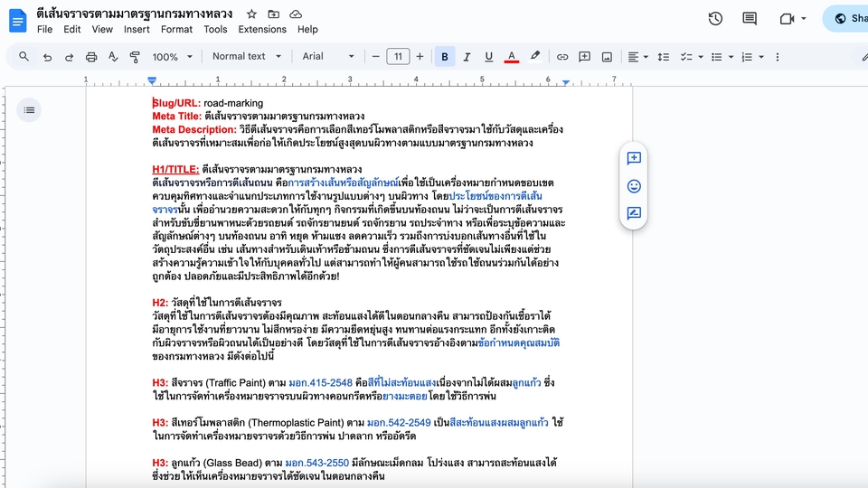
Task: Open more toolbar options
Action: coord(778,56)
